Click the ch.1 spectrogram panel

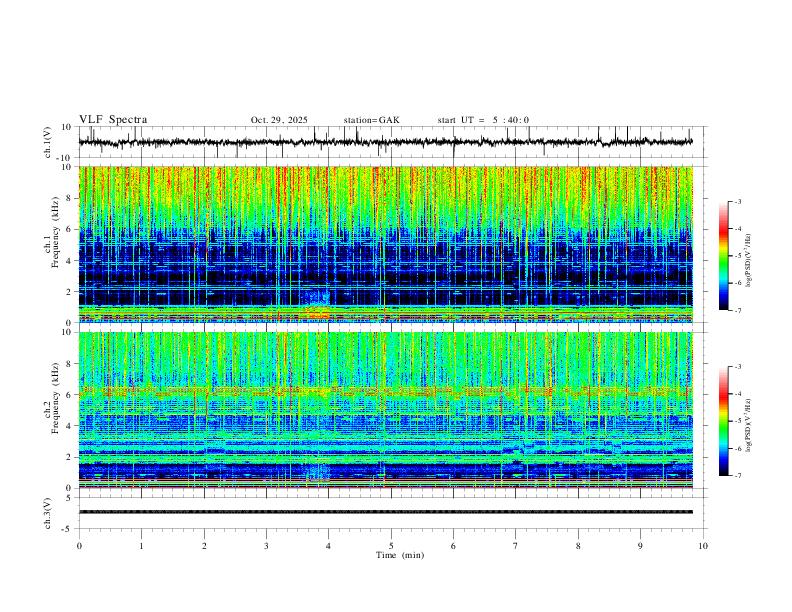tap(385, 244)
